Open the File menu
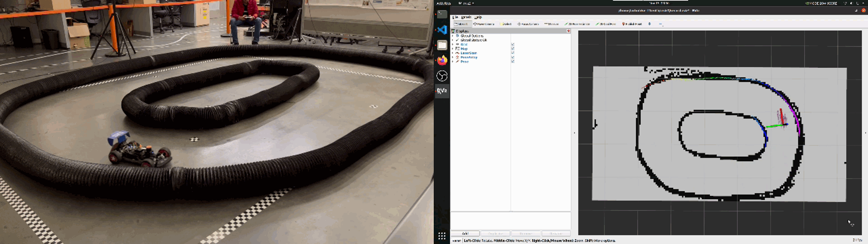The height and width of the screenshot is (244, 868). point(455,17)
